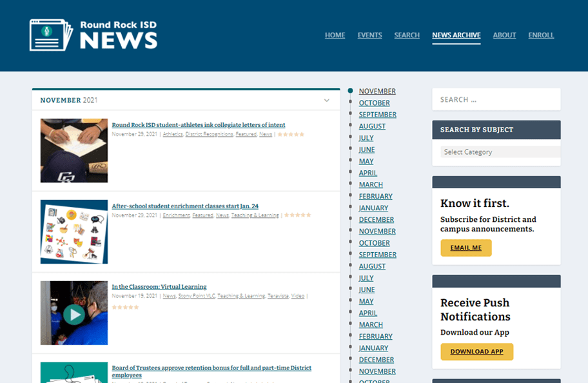Select the first JUNE link in month list

367,150
